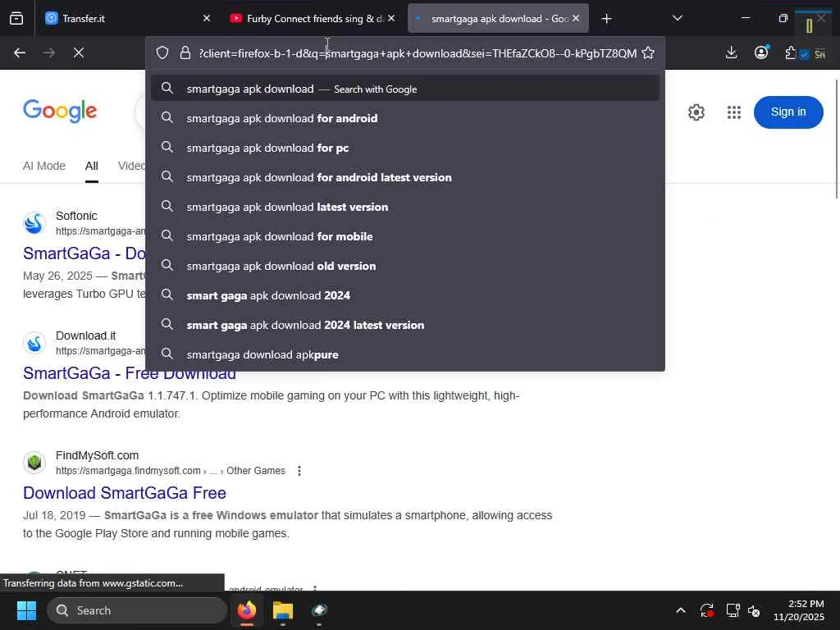Viewport: 840px width, 630px height.
Task: Open Softonic "SmartGaGa - Do" result link
Action: coord(84,253)
